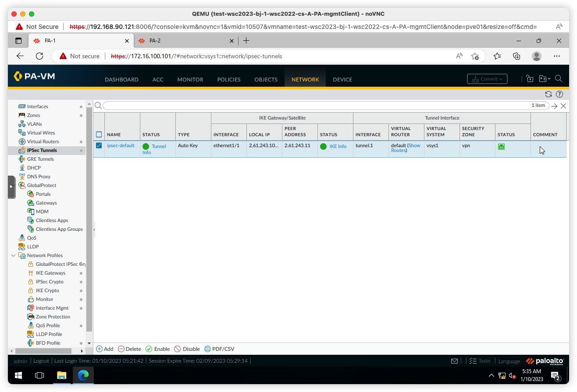This screenshot has height=392, width=577.
Task: Click the filter apply arrow icon
Action: [x=555, y=106]
